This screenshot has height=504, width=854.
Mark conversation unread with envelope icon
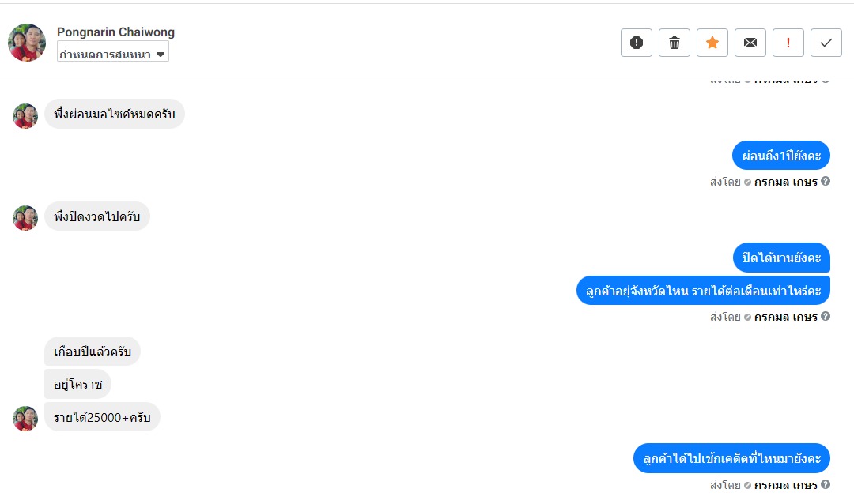pos(750,43)
